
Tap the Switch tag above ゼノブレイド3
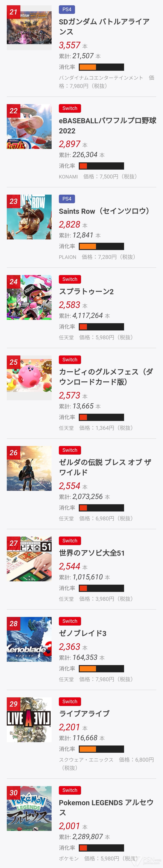coord(70,621)
